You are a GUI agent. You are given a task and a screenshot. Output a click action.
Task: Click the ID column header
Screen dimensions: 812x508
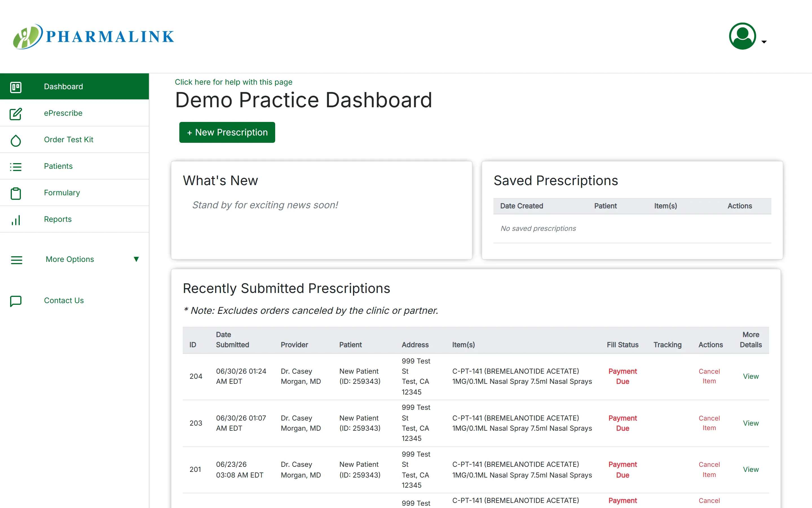click(193, 345)
